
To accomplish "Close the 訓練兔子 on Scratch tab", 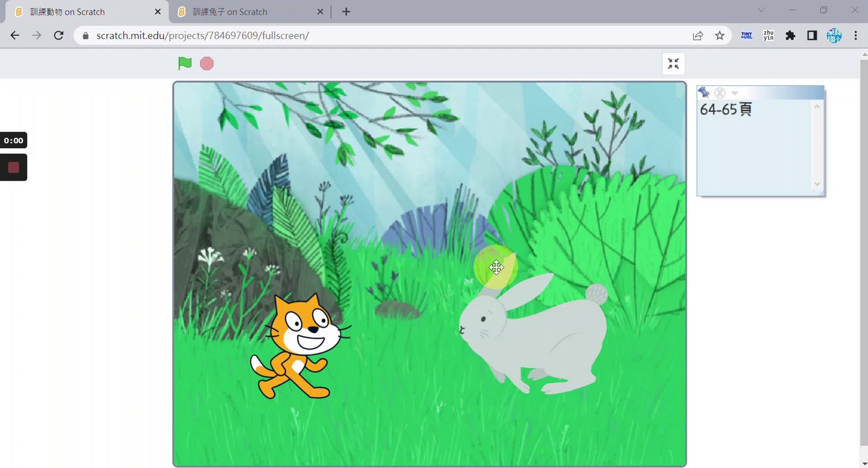I will coord(321,12).
